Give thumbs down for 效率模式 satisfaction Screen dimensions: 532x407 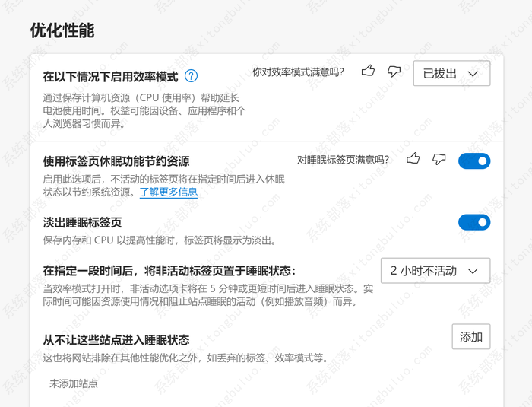[x=394, y=72]
